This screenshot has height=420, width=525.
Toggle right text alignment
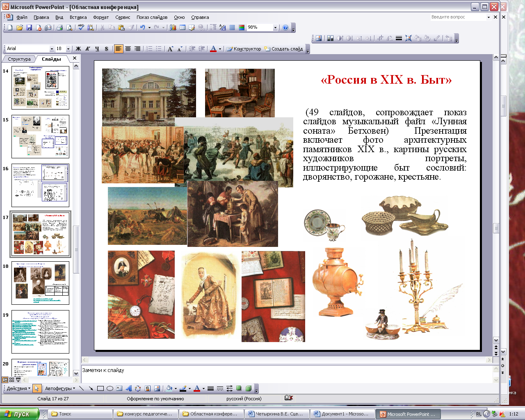(x=137, y=49)
